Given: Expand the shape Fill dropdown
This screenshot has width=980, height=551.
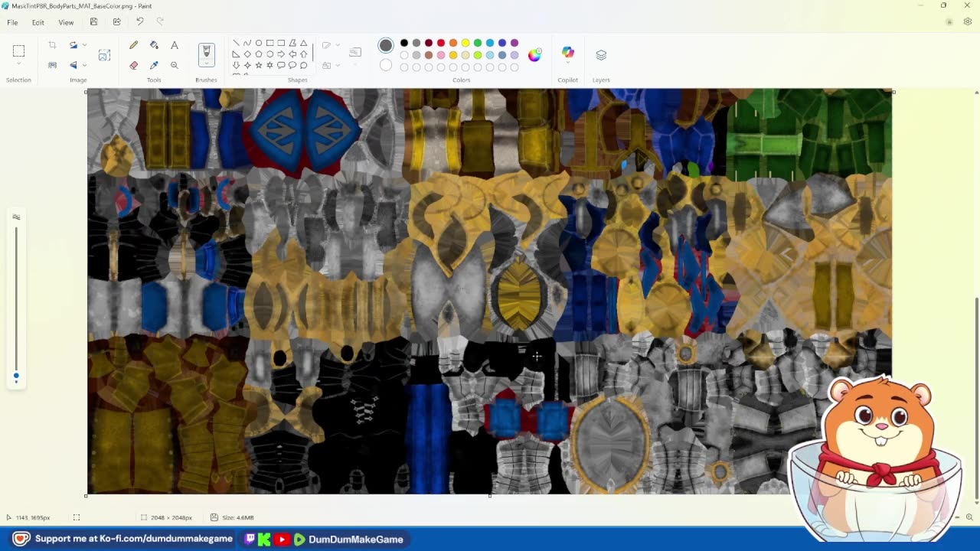Looking at the screenshot, I should point(337,65).
